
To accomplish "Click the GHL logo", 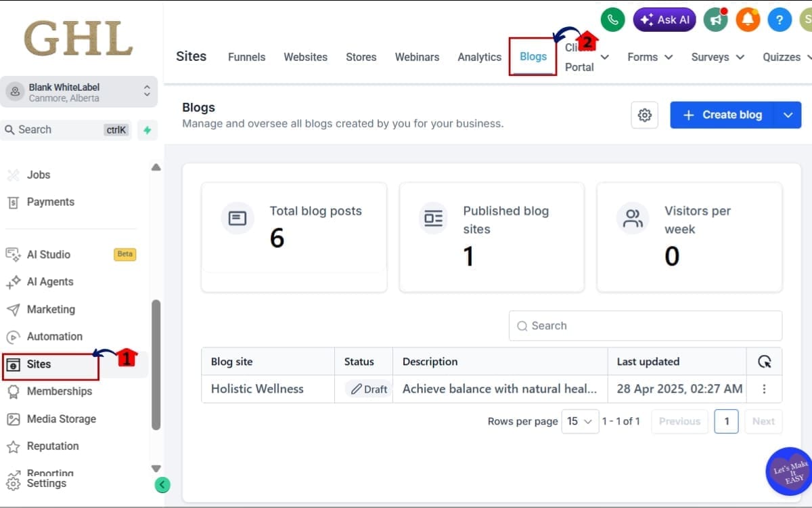I will [78, 38].
